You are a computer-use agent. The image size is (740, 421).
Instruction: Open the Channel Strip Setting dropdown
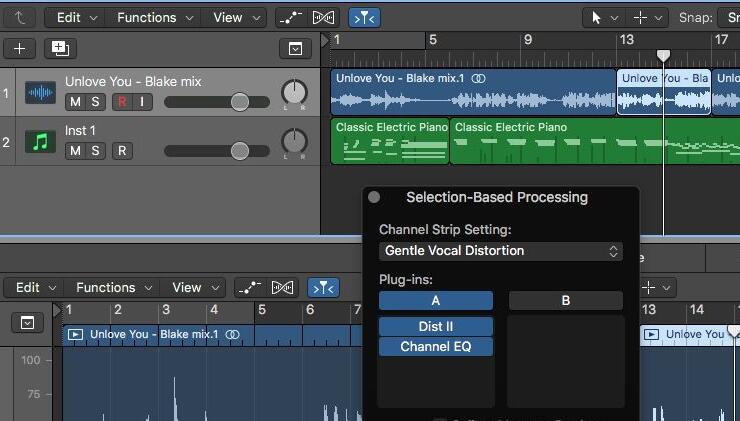click(501, 251)
